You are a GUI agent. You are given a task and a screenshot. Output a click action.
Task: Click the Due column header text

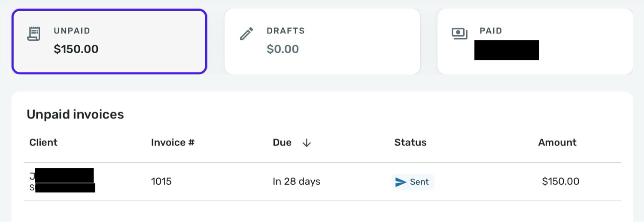point(282,143)
